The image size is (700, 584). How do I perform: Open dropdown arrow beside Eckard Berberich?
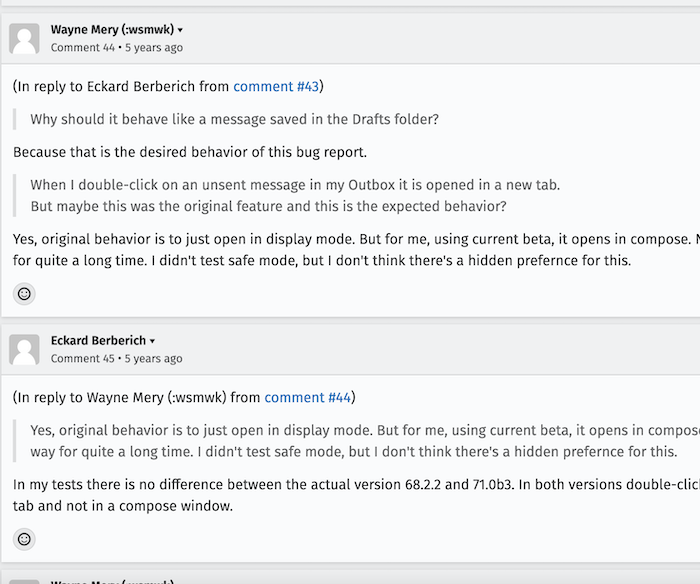pos(152,341)
